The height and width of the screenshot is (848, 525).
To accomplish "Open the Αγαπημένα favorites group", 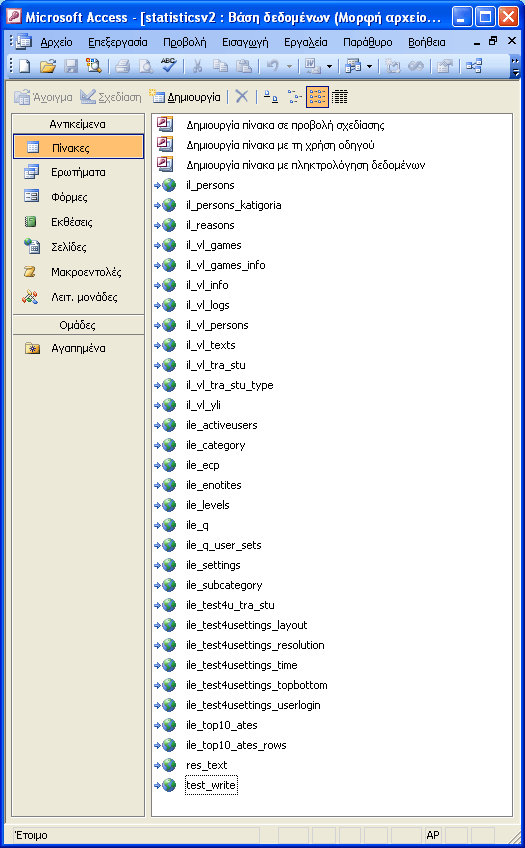I will (78, 348).
